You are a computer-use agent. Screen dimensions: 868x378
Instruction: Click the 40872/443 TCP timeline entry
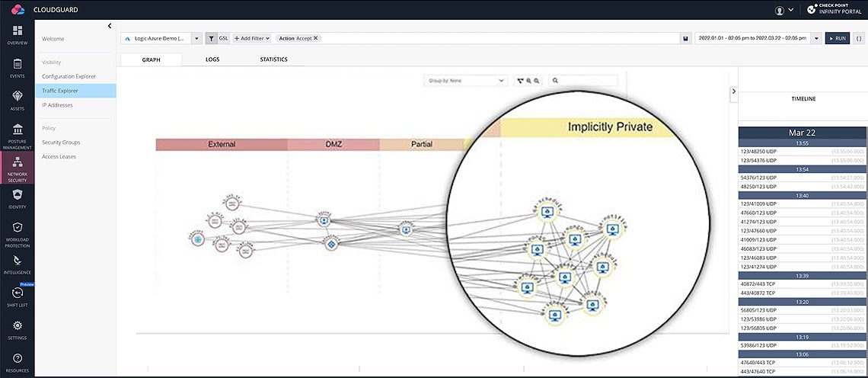803,283
